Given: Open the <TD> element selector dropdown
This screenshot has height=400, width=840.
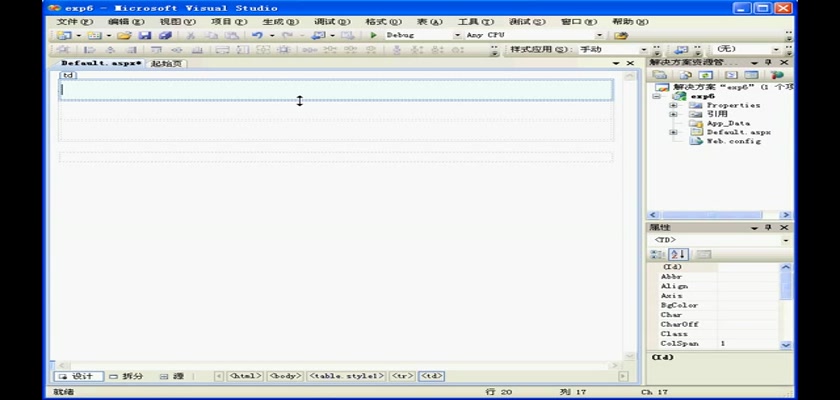Looking at the screenshot, I should (x=785, y=240).
